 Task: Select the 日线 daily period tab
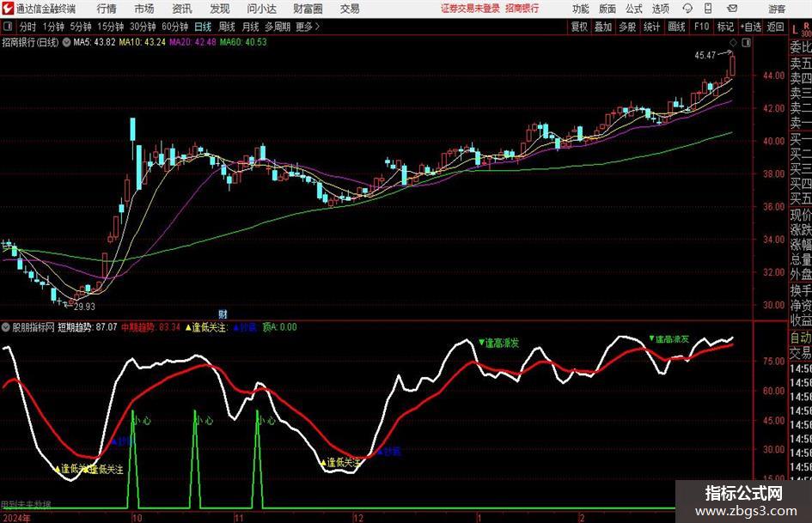click(203, 27)
